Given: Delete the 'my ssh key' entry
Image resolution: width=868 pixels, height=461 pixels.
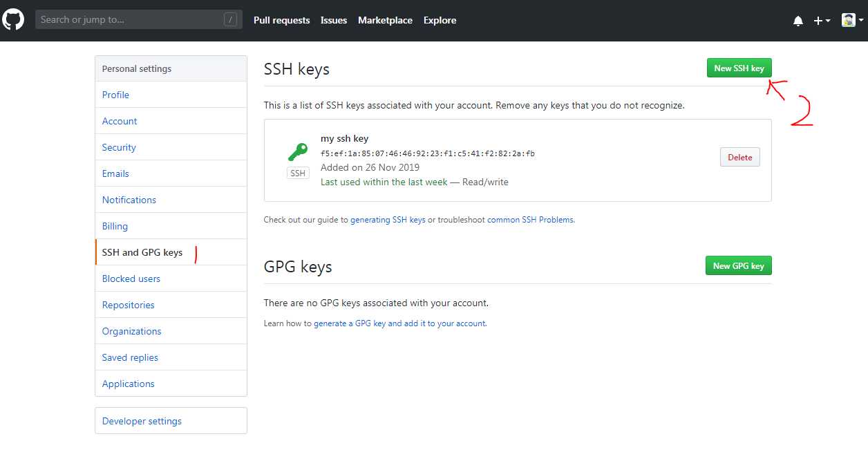Looking at the screenshot, I should point(739,157).
